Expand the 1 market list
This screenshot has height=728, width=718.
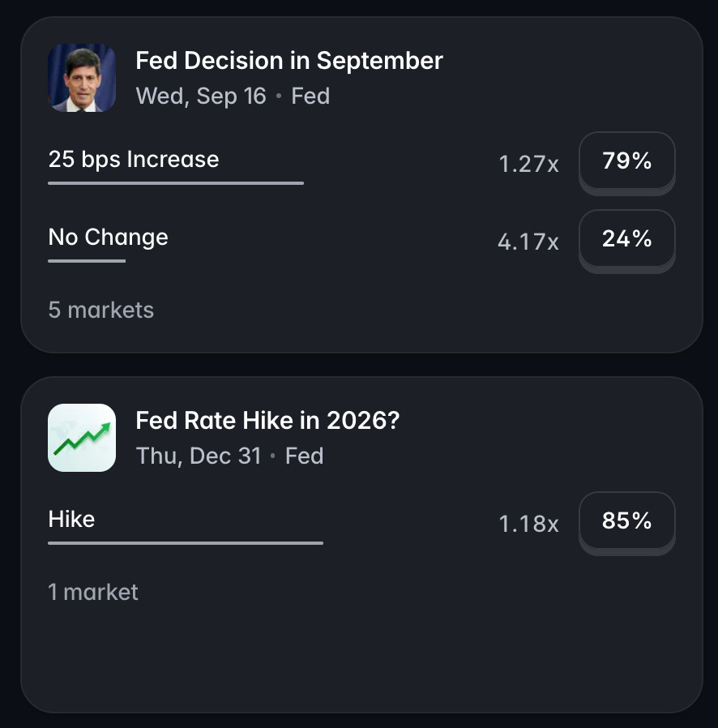pos(93,592)
